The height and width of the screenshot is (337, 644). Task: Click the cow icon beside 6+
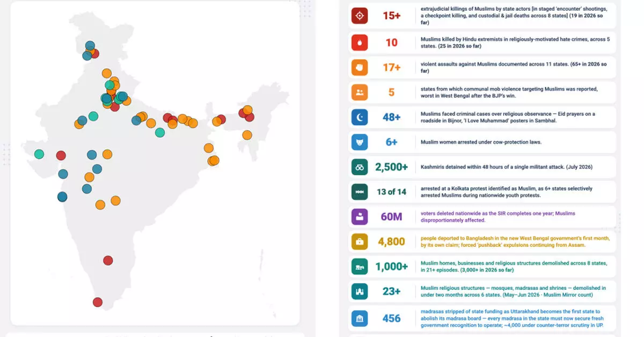coord(360,142)
